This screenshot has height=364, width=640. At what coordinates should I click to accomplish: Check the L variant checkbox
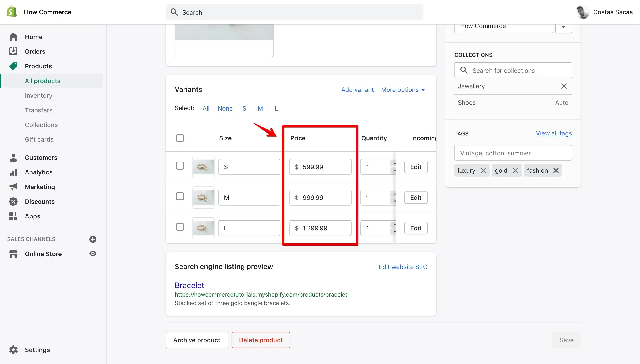point(180,227)
